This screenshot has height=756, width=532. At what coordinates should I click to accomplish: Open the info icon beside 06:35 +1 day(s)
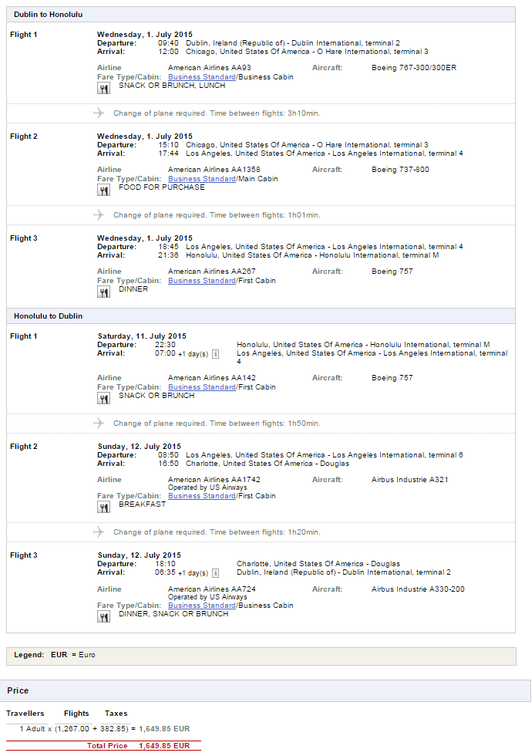(x=215, y=572)
